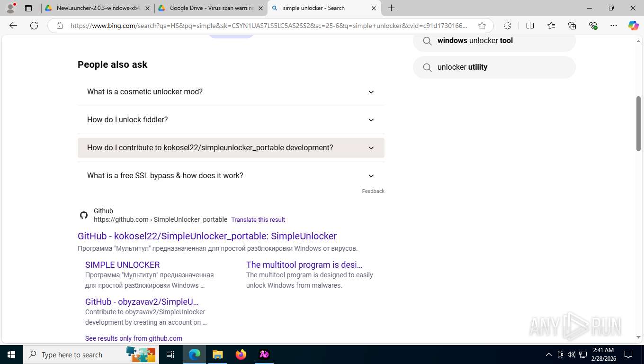Search suggestion 'unlocker utility'
This screenshot has width=644, height=364.
[494, 67]
